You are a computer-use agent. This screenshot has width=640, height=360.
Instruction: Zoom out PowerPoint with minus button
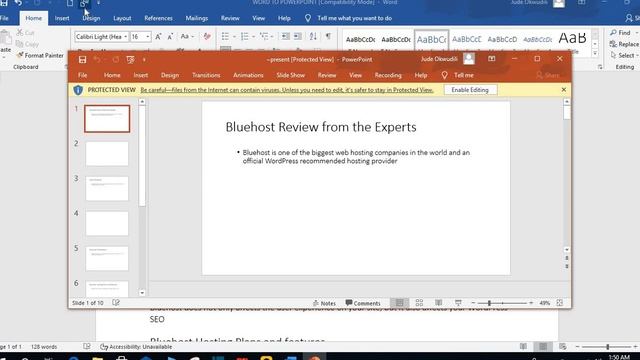coord(473,303)
